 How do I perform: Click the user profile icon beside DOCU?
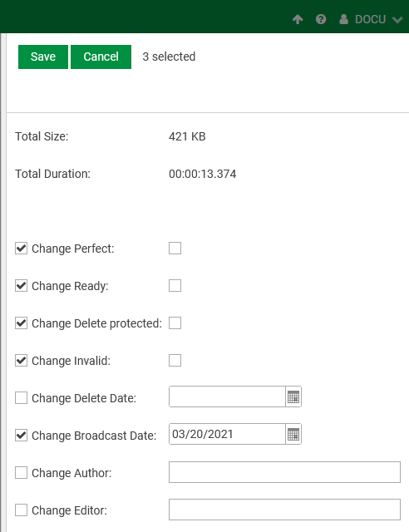[x=343, y=19]
